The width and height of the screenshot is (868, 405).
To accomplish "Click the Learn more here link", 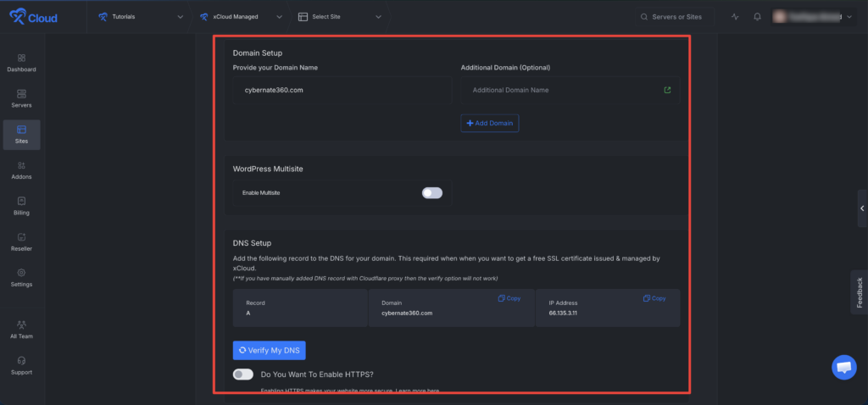I will [x=417, y=391].
